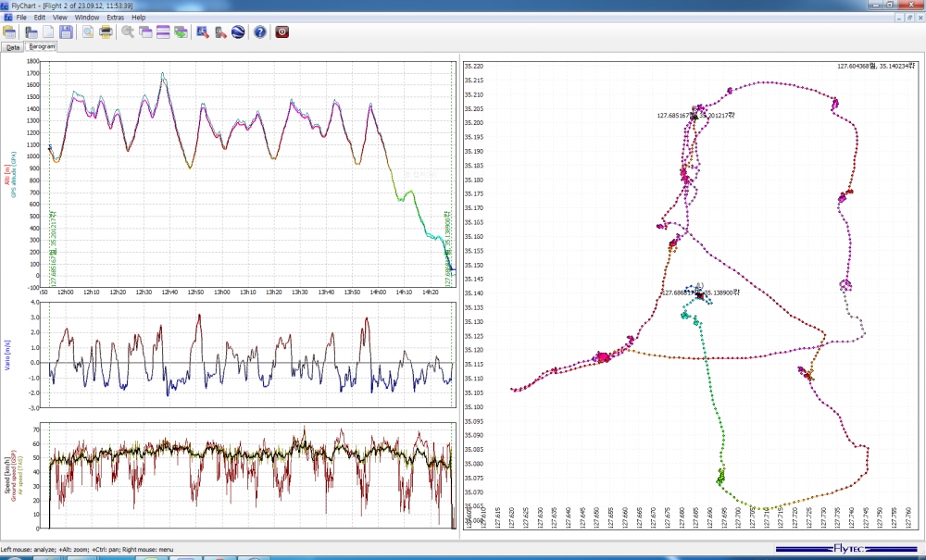Click the greyed magnifier zoom icon
The height and width of the screenshot is (560, 926).
click(x=128, y=31)
